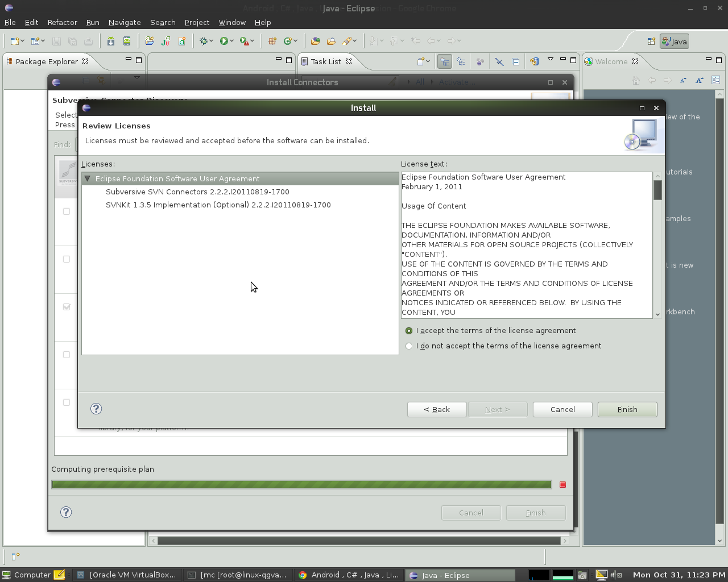Click the Scheduled view icon in Task List
This screenshot has height=582, width=728.
click(x=461, y=61)
